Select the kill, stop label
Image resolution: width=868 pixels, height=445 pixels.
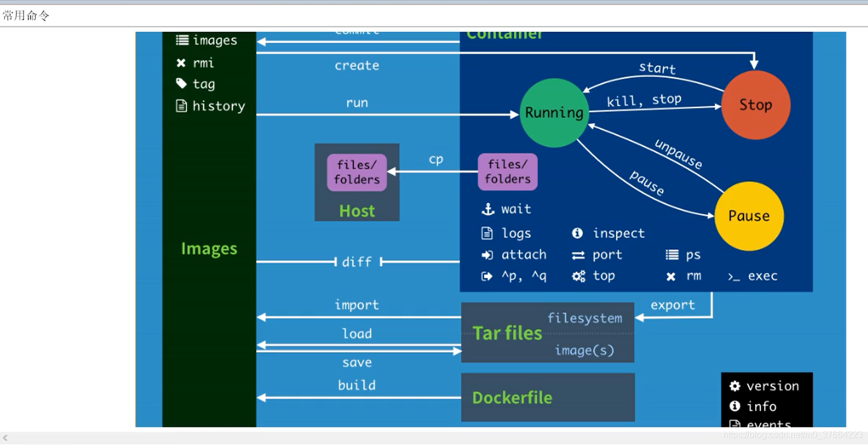[x=644, y=101]
